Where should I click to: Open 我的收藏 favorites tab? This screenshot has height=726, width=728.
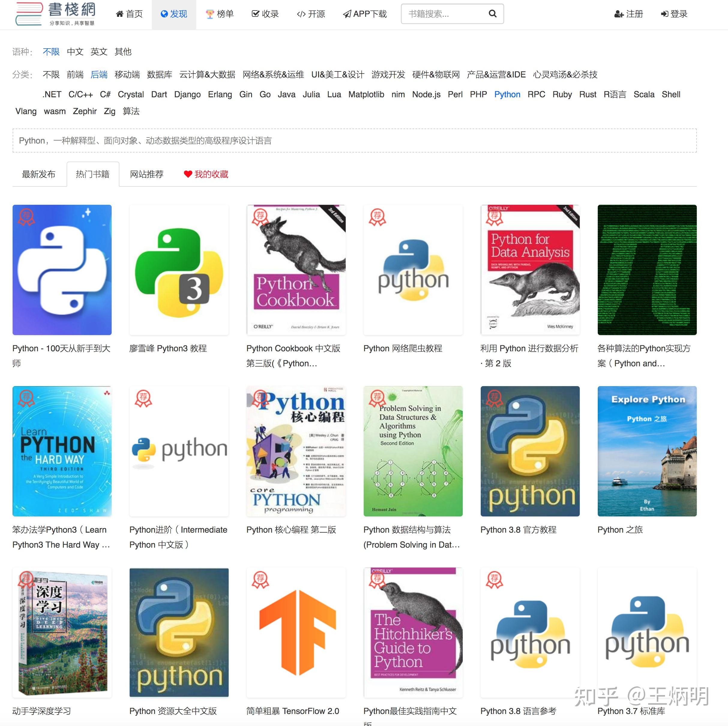click(206, 174)
